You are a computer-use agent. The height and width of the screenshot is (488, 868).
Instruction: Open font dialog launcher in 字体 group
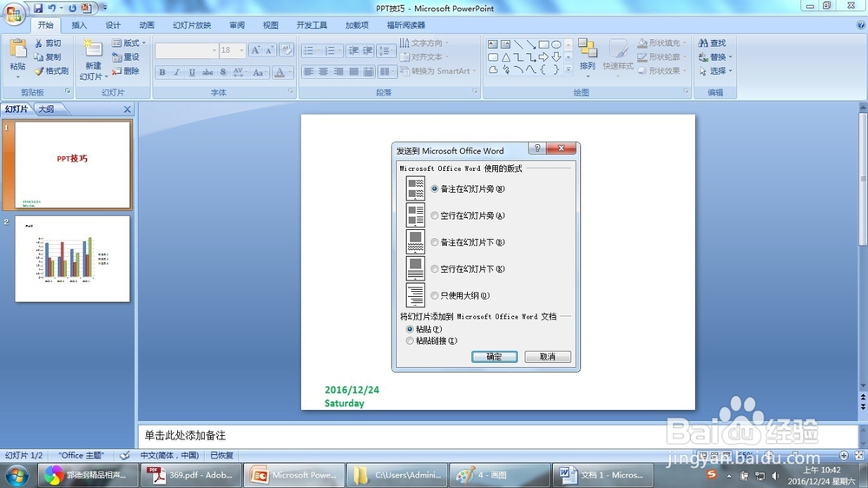tap(291, 91)
